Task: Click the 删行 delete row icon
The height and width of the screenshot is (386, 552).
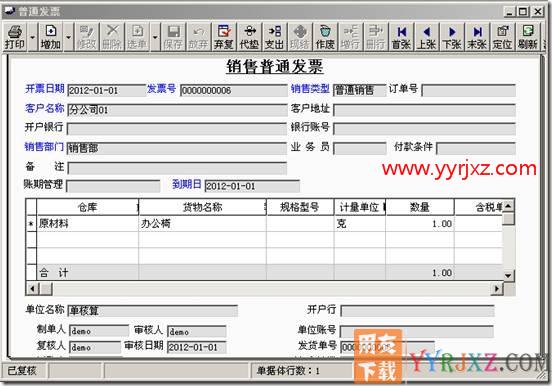Action: click(376, 37)
